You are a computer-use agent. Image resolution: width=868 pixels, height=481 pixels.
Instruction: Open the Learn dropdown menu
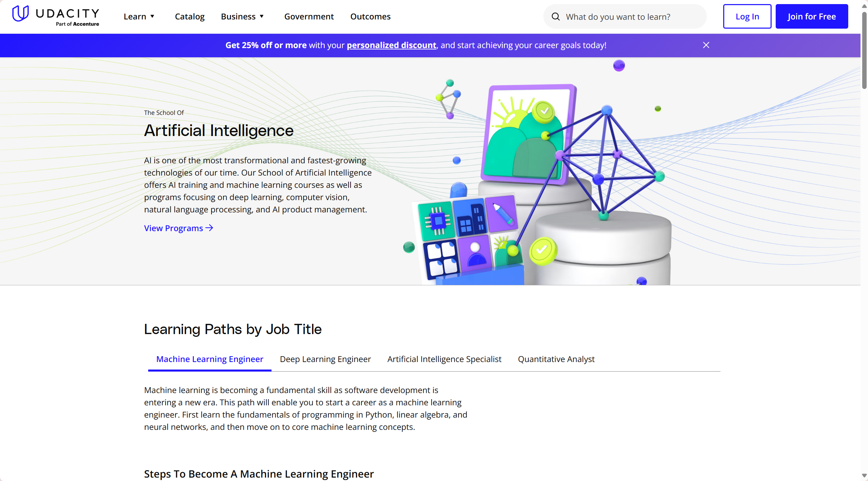[x=135, y=16]
